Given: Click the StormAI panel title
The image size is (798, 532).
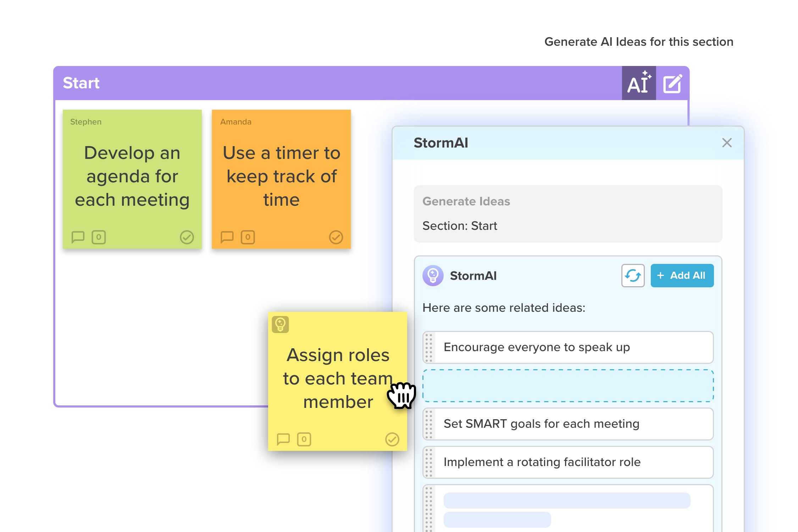Looking at the screenshot, I should 441,143.
